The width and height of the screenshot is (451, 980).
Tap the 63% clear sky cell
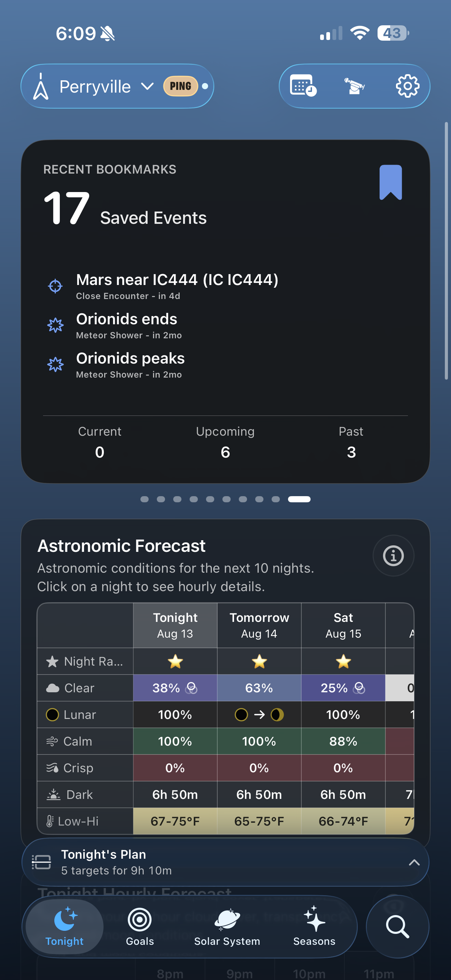pyautogui.click(x=259, y=688)
